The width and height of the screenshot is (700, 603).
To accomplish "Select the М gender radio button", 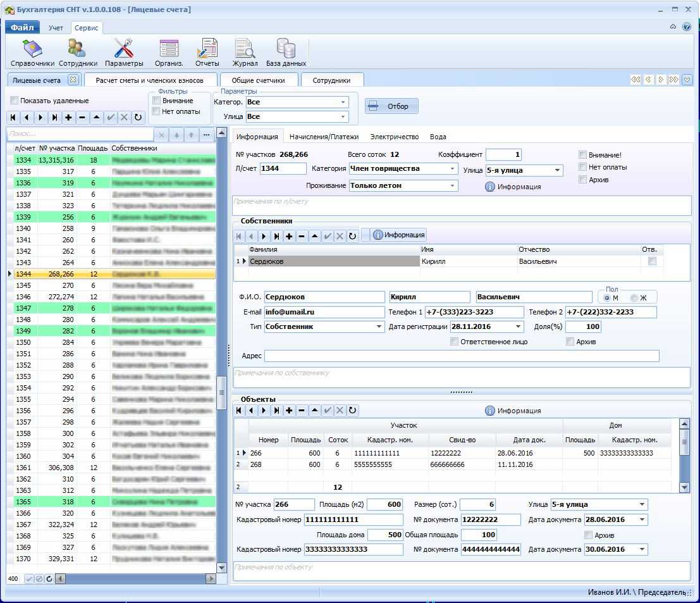I will tap(607, 298).
